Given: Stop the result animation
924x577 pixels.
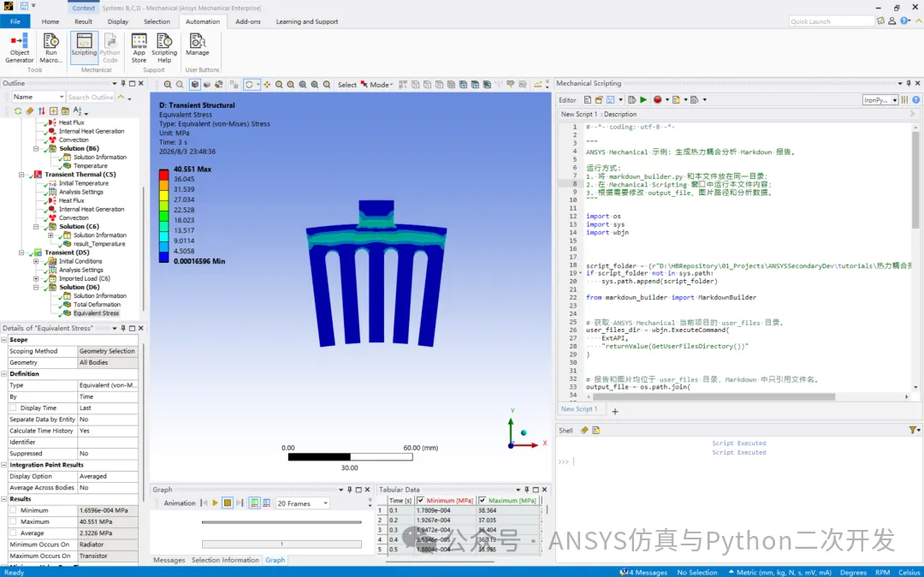Looking at the screenshot, I should [x=228, y=503].
